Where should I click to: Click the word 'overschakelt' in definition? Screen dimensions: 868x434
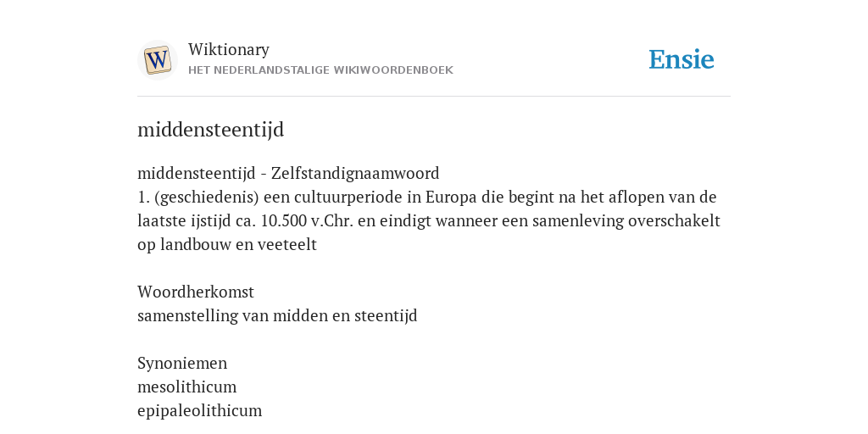[x=674, y=221]
